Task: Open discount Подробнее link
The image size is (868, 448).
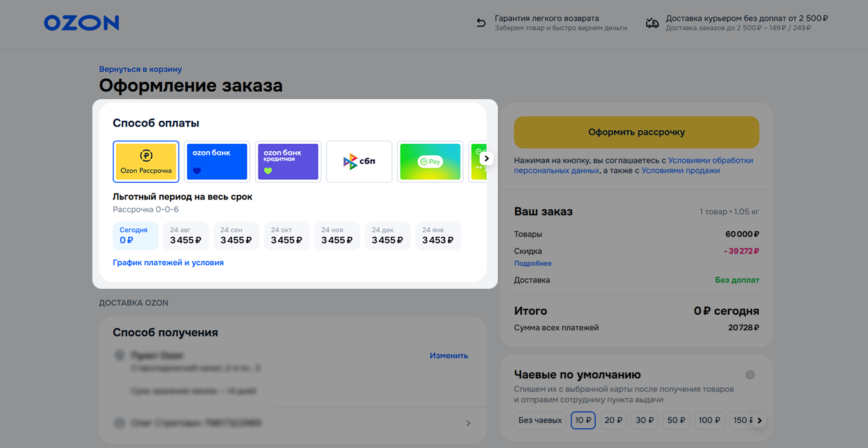Action: pos(533,263)
